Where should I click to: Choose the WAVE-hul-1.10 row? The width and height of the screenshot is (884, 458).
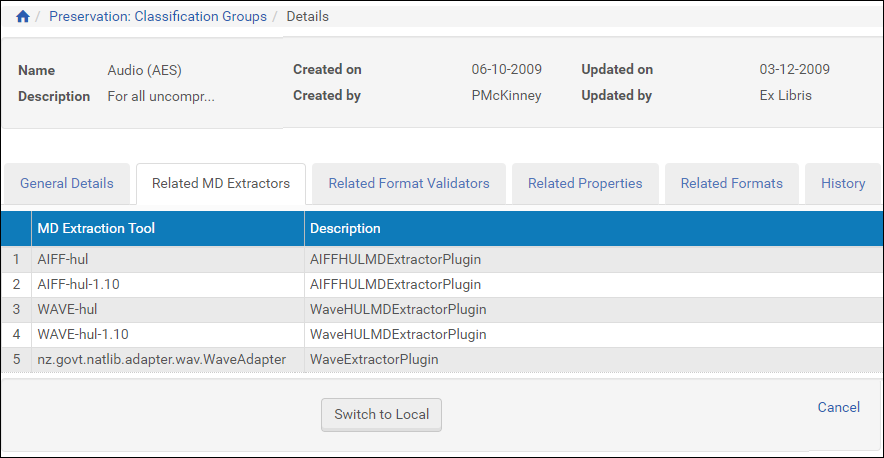(82, 335)
